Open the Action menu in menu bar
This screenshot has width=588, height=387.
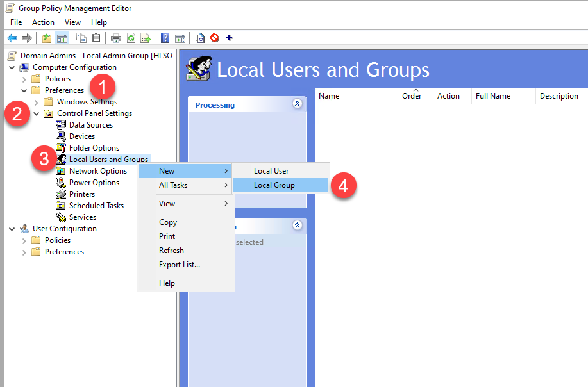pyautogui.click(x=44, y=22)
